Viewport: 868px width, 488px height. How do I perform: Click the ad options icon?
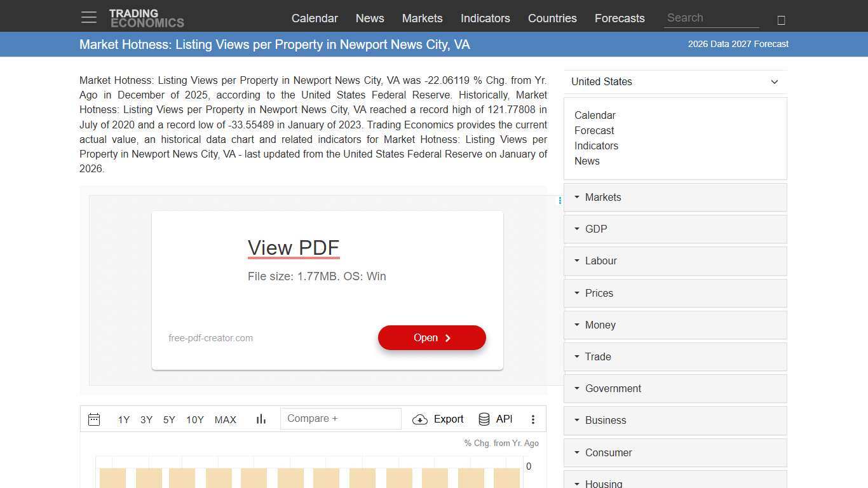560,201
